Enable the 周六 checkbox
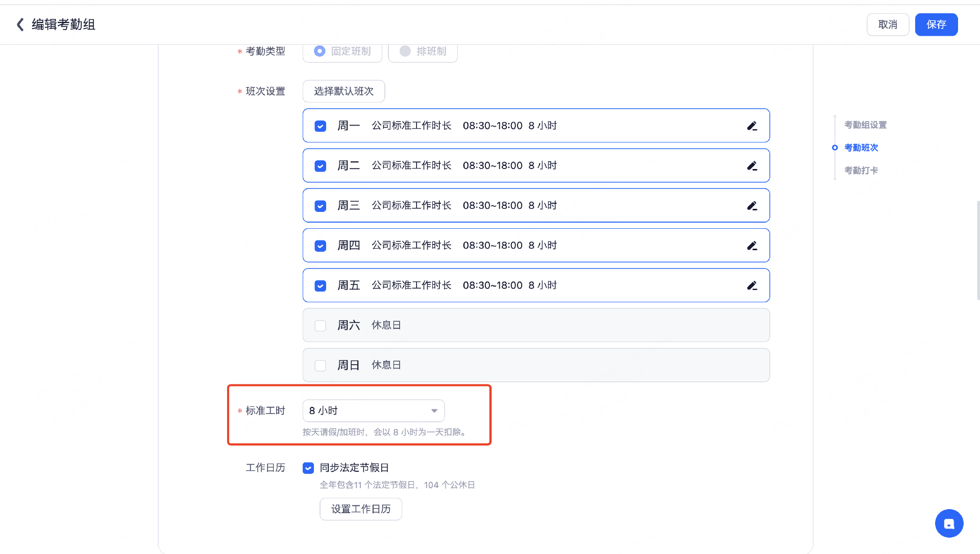The image size is (980, 554). (321, 326)
